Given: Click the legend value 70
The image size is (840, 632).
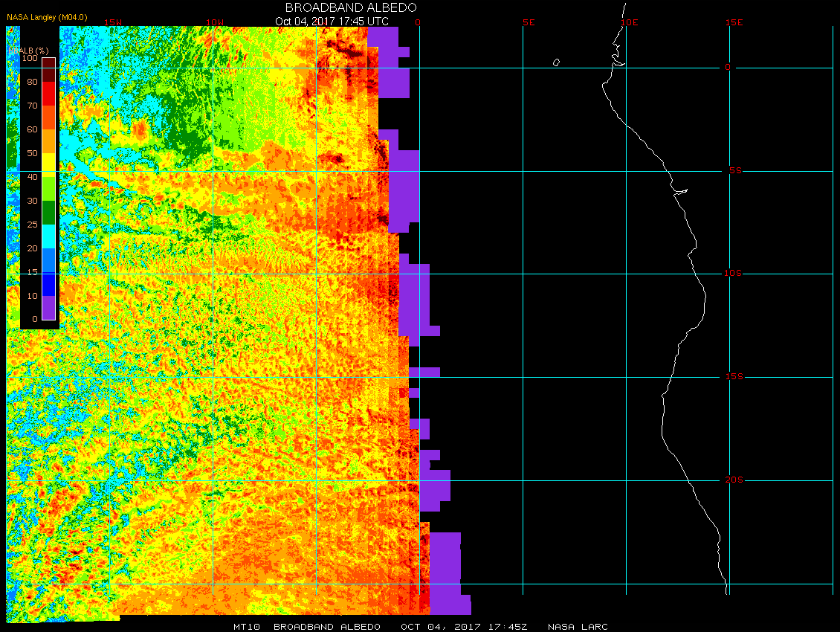Looking at the screenshot, I should [x=32, y=106].
